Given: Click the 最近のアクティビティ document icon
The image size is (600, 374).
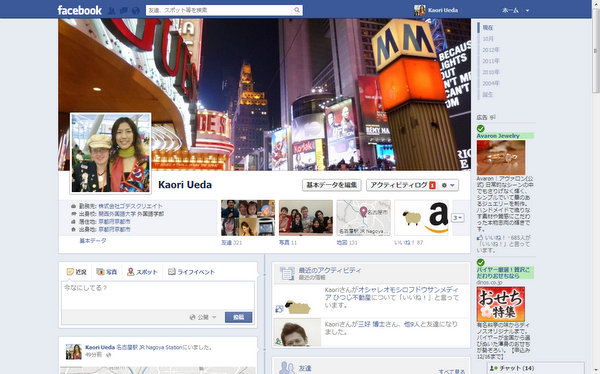Looking at the screenshot, I should coord(287,273).
